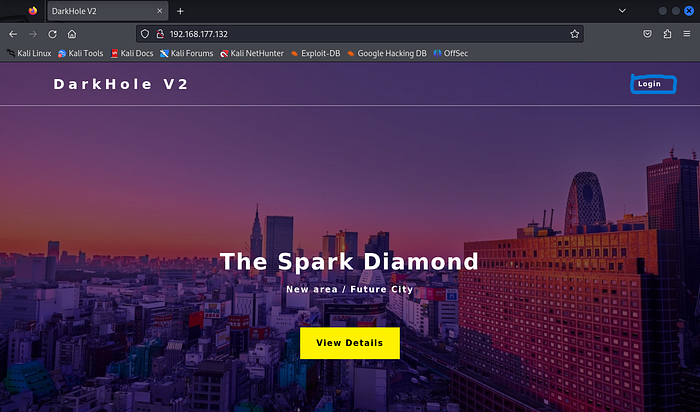
Task: Click the browser back arrow
Action: [12, 33]
